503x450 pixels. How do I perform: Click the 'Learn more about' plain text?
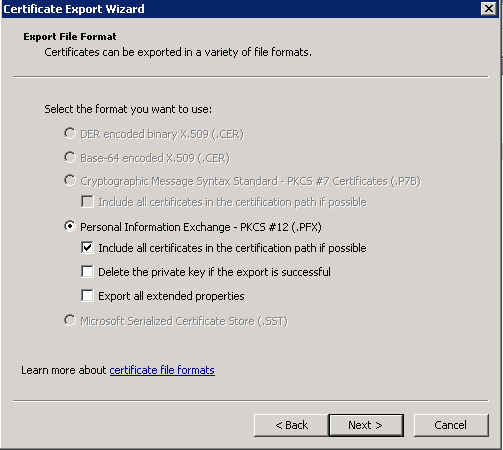coord(64,370)
